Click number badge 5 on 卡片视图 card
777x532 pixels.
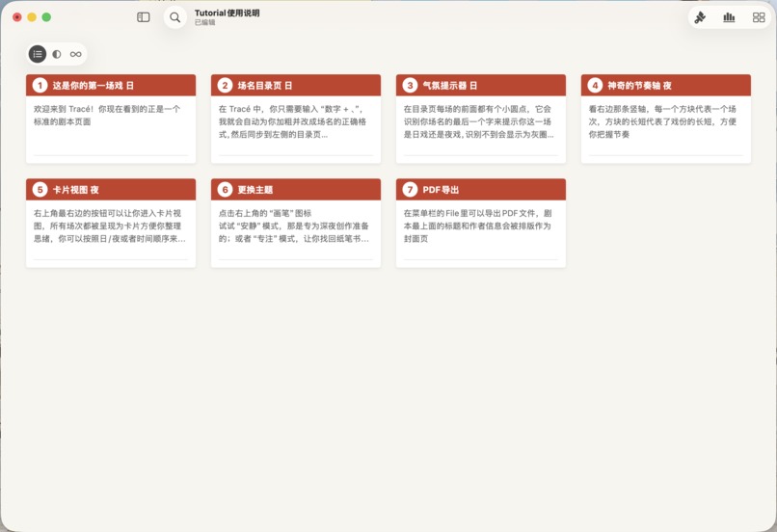(x=40, y=189)
